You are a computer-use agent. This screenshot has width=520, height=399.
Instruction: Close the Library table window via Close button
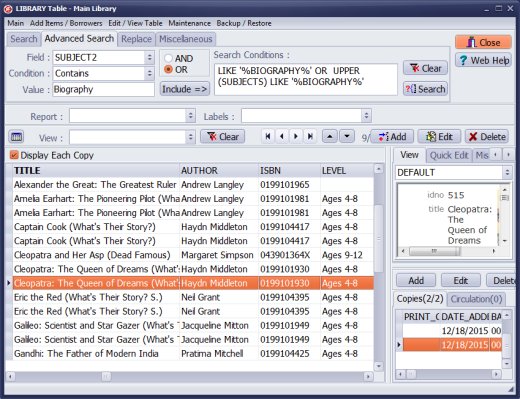pyautogui.click(x=483, y=42)
